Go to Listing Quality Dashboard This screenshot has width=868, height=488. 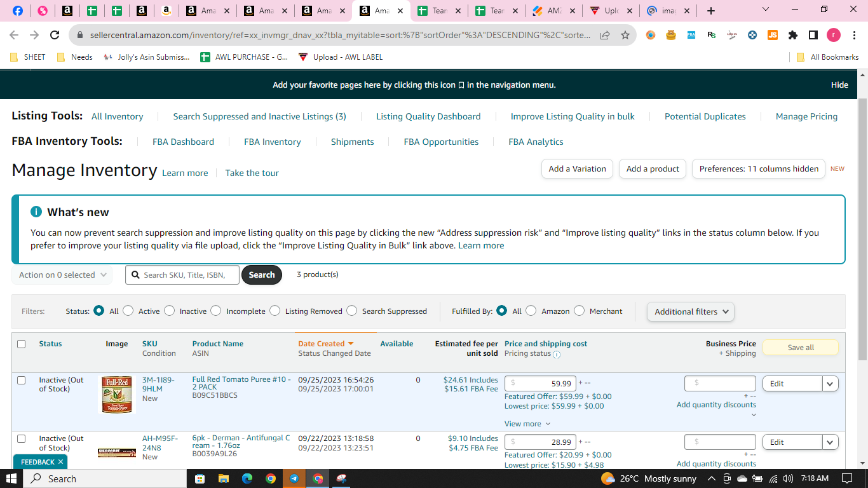pos(428,116)
